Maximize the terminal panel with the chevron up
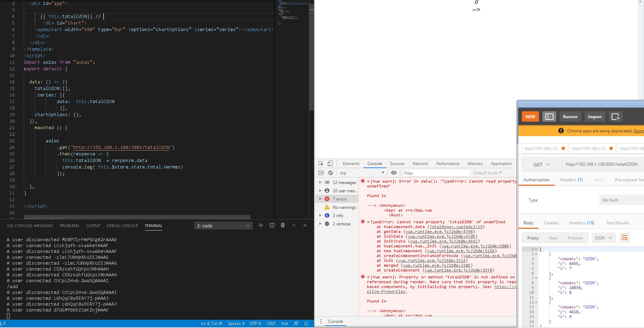 (x=294, y=225)
